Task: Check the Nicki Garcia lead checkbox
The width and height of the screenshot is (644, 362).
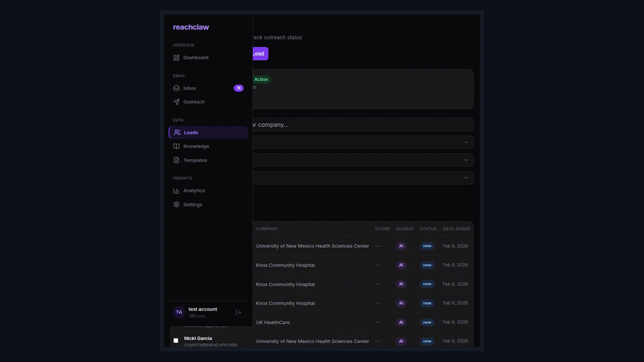Action: click(x=176, y=341)
